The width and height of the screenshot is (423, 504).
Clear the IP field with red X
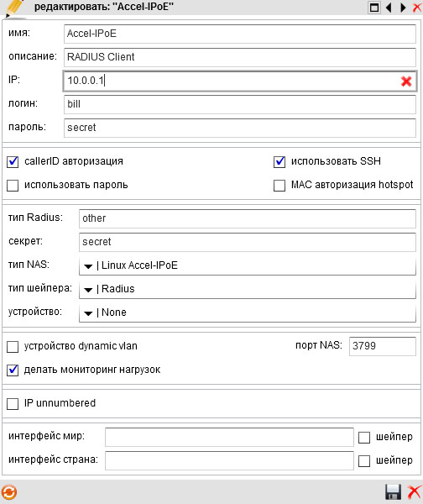406,81
